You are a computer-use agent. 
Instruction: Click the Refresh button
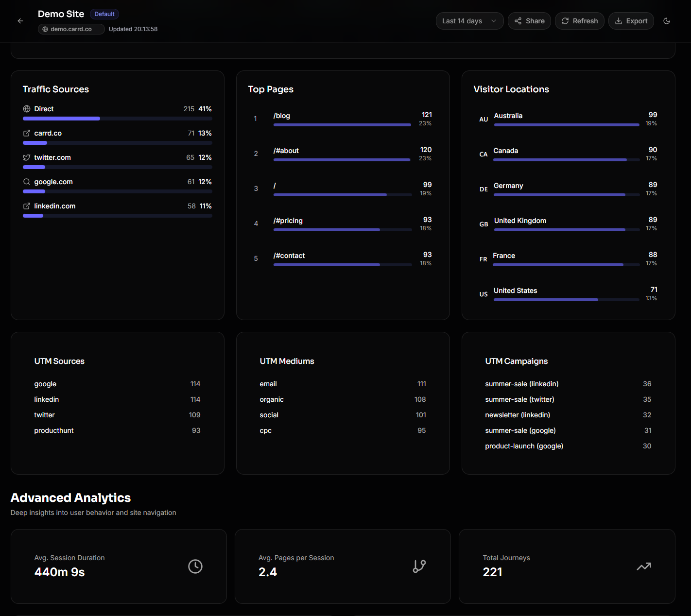tap(579, 21)
